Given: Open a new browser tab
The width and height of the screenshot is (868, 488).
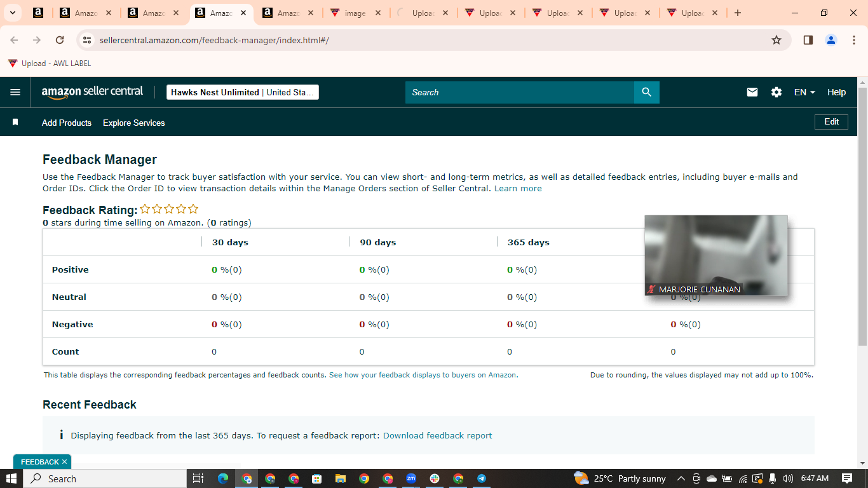Looking at the screenshot, I should tap(738, 13).
